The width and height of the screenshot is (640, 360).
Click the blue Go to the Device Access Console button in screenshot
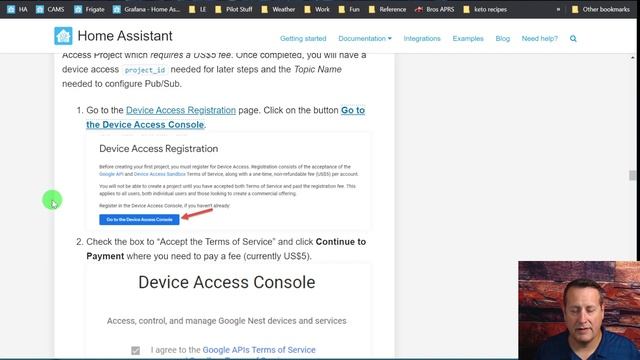139,220
